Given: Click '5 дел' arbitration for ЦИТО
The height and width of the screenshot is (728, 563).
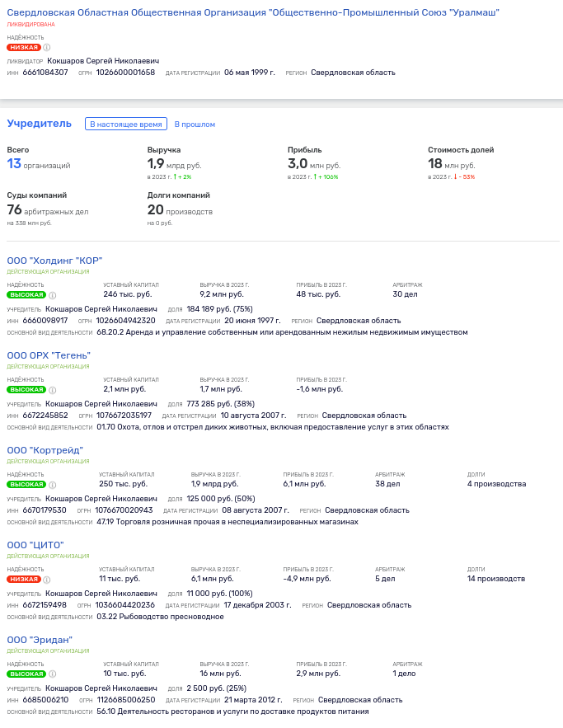Looking at the screenshot, I should click(x=385, y=579).
